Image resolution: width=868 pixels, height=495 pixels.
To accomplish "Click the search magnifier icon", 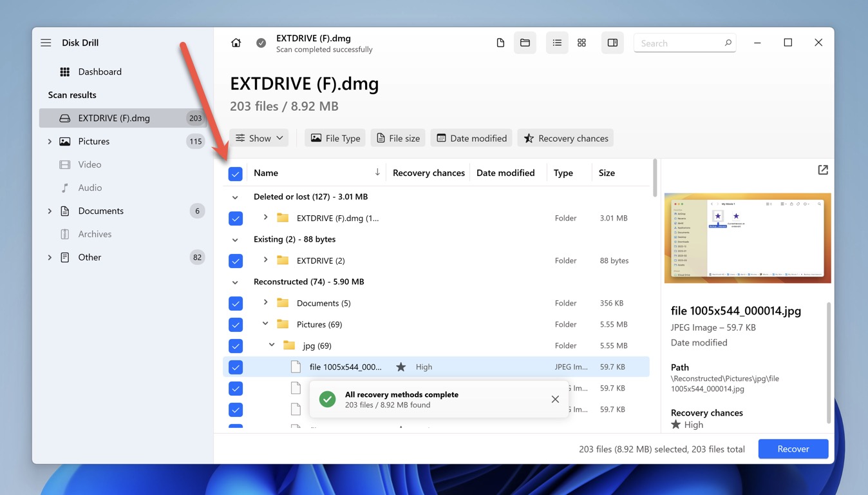I will tap(728, 43).
